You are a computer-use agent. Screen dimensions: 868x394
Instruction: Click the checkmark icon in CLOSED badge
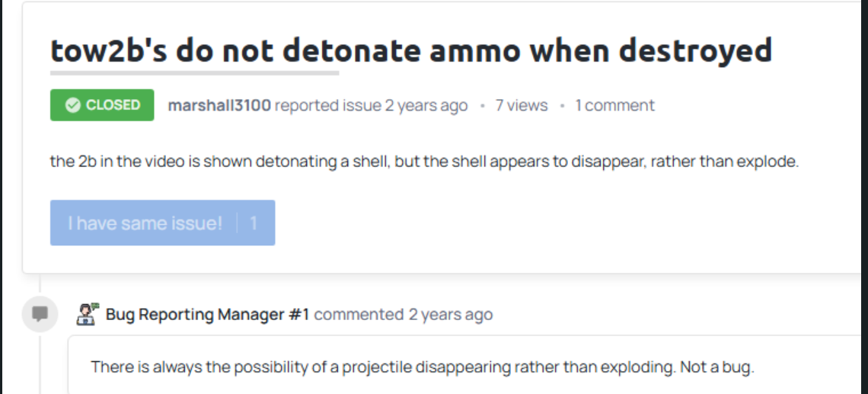point(73,105)
